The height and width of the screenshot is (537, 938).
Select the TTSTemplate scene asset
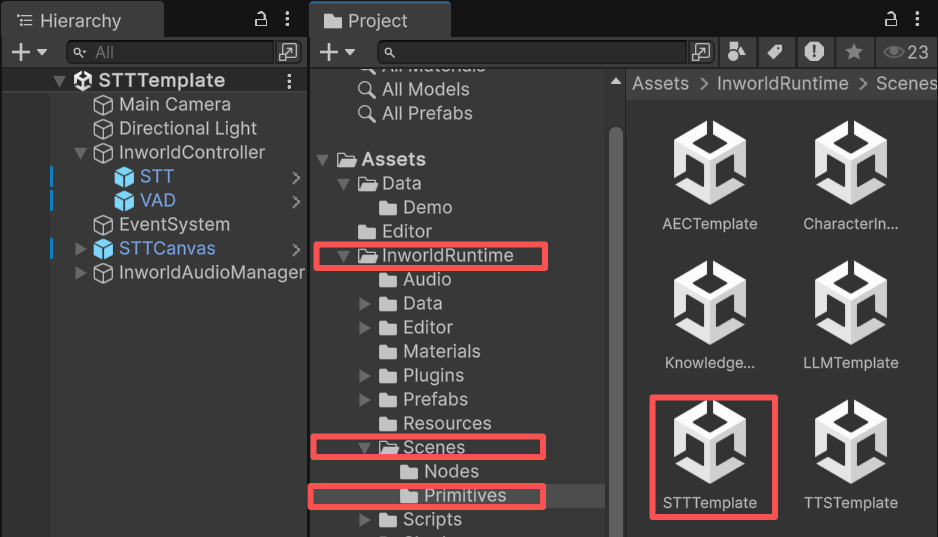pos(851,455)
